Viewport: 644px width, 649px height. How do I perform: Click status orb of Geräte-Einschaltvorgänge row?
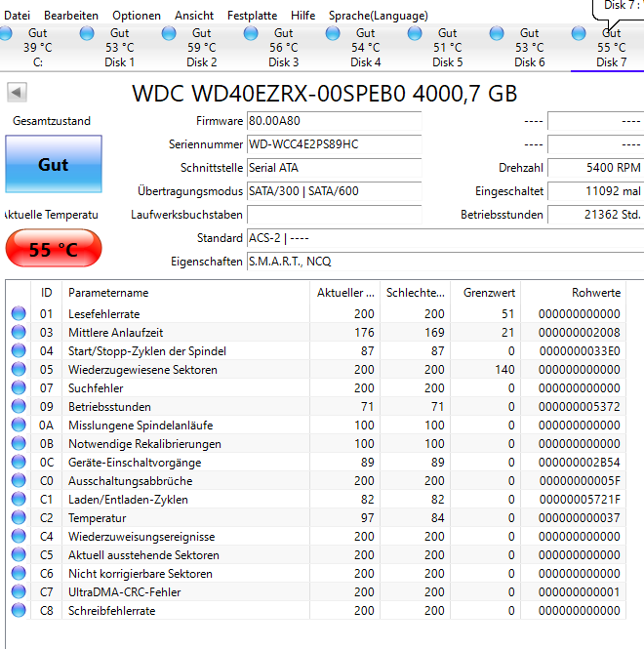[x=19, y=462]
